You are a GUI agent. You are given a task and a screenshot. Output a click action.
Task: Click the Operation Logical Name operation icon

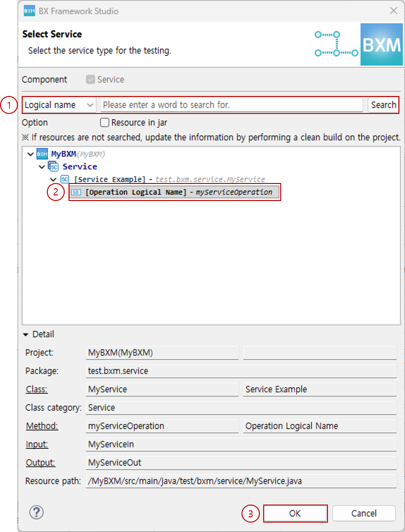(x=76, y=192)
